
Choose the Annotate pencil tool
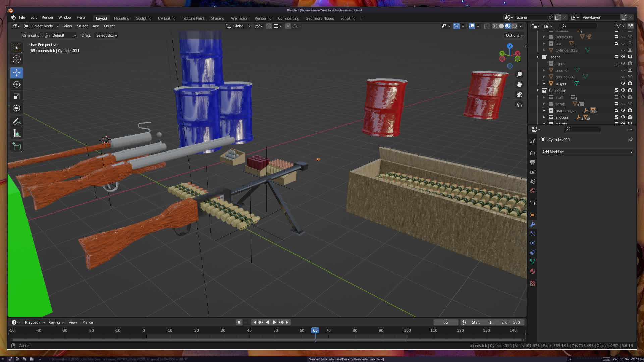click(x=17, y=121)
